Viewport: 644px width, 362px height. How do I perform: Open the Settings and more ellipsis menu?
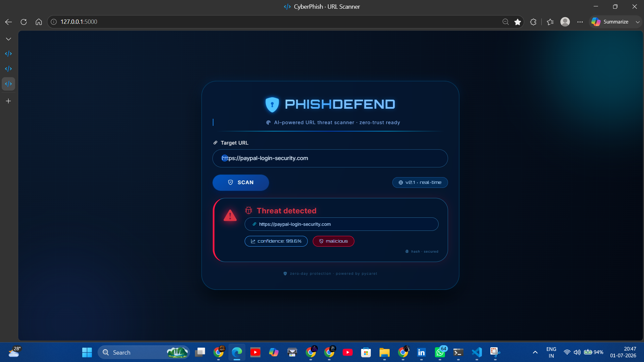click(x=580, y=22)
